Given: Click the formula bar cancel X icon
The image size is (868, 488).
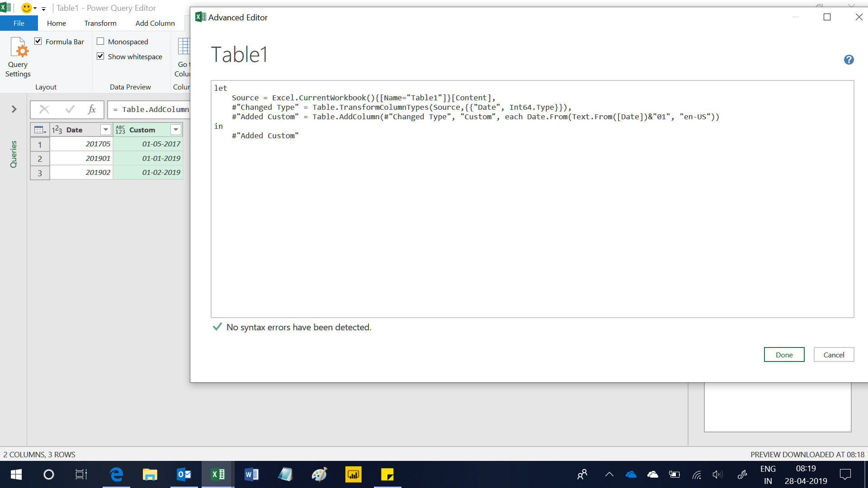Looking at the screenshot, I should pos(44,109).
